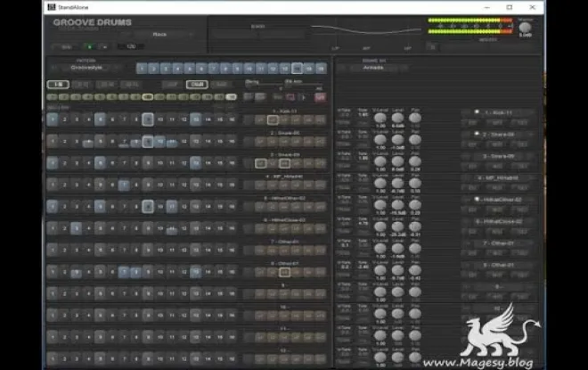588x370 pixels.
Task: Click the small square button below the level meter
Action: pyautogui.click(x=432, y=47)
